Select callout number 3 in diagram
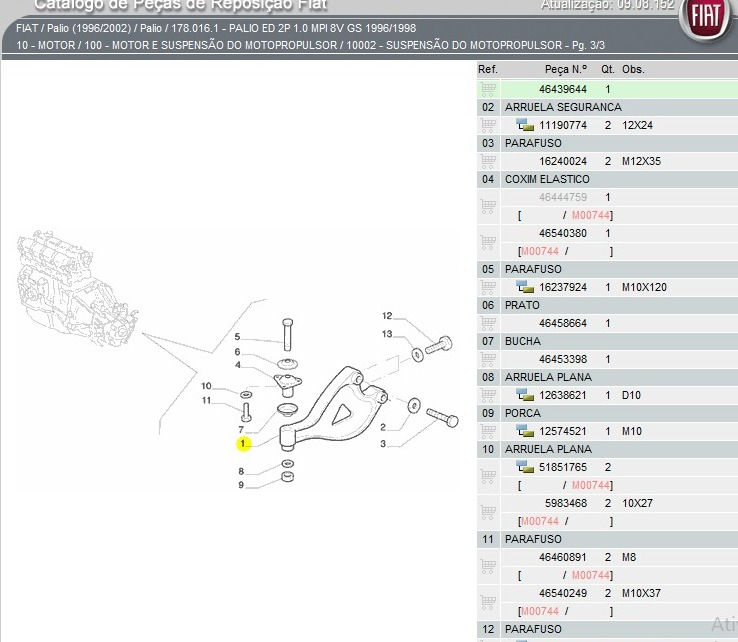This screenshot has height=642, width=738. click(x=383, y=444)
